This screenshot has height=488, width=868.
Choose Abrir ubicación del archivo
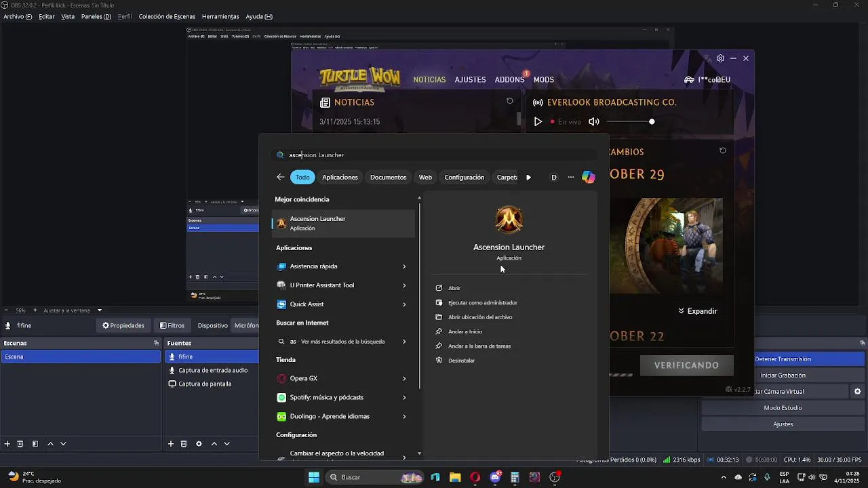[480, 317]
